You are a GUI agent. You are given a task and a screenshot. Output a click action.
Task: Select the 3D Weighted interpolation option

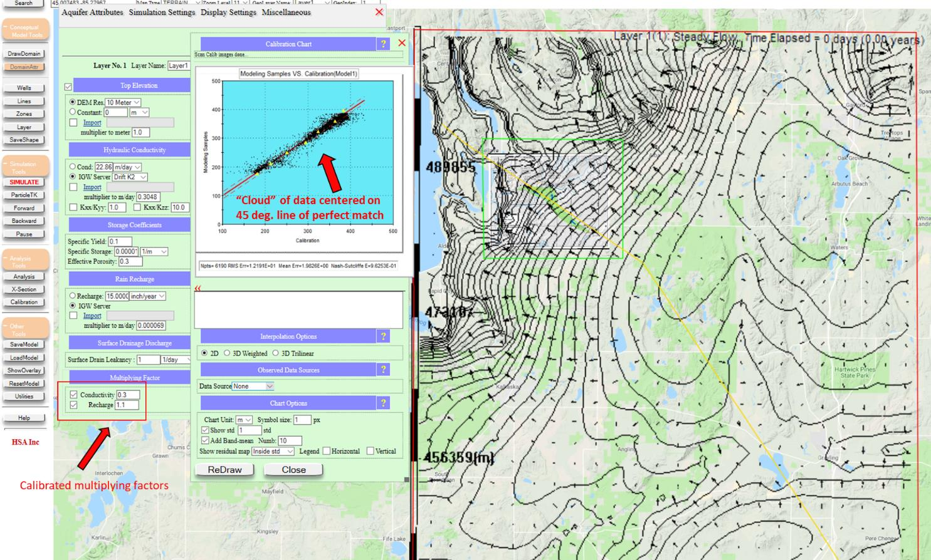(x=227, y=353)
